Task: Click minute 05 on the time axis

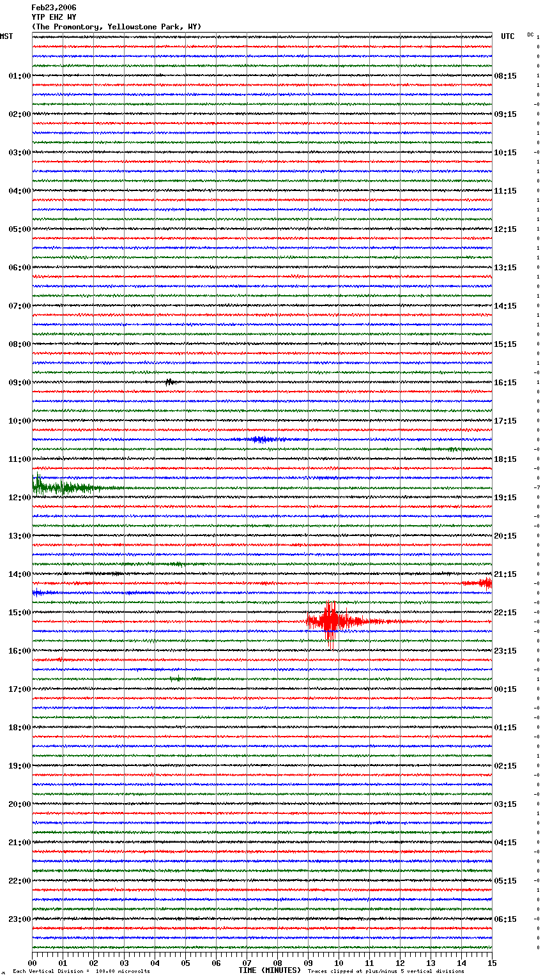Action: (x=185, y=963)
